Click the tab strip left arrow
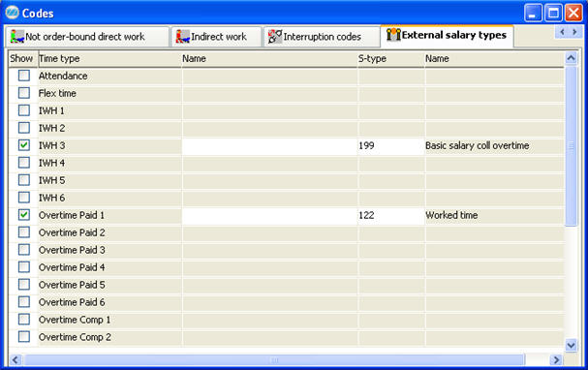The width and height of the screenshot is (588, 370). (x=562, y=32)
